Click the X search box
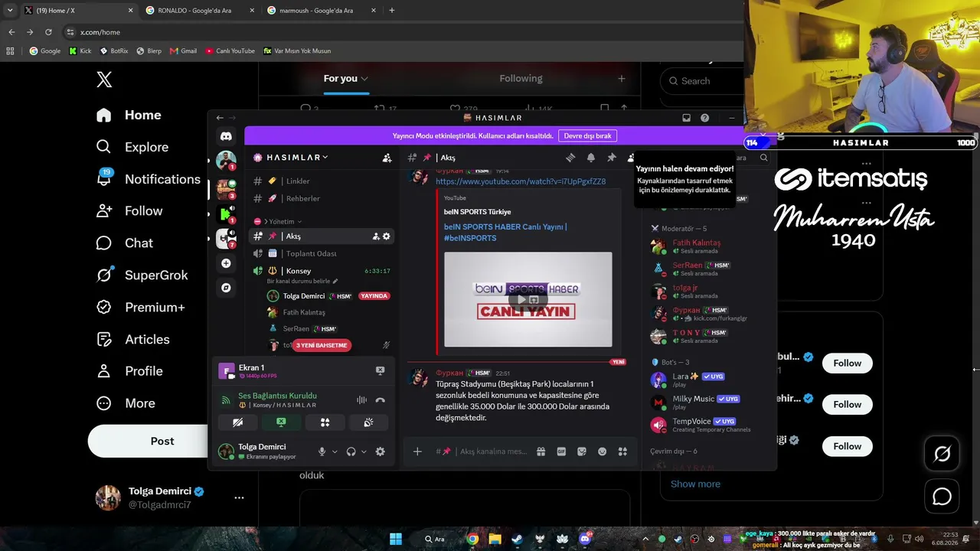The height and width of the screenshot is (551, 980). click(x=701, y=81)
